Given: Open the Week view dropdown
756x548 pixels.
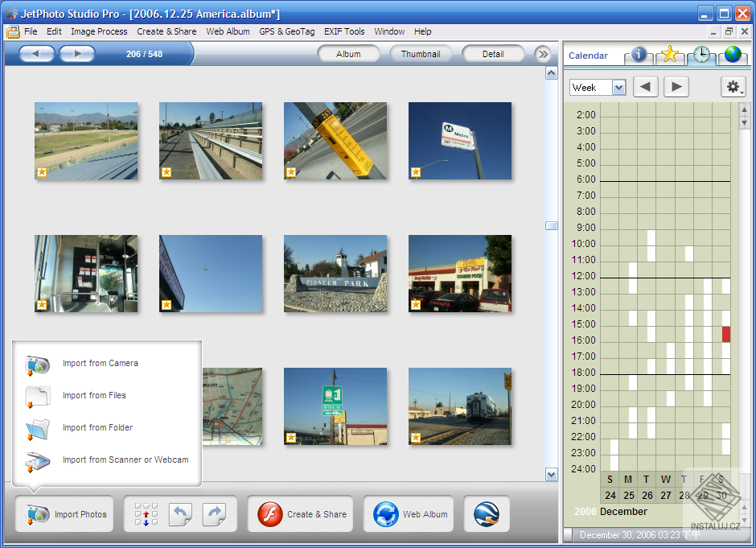Looking at the screenshot, I should [618, 88].
